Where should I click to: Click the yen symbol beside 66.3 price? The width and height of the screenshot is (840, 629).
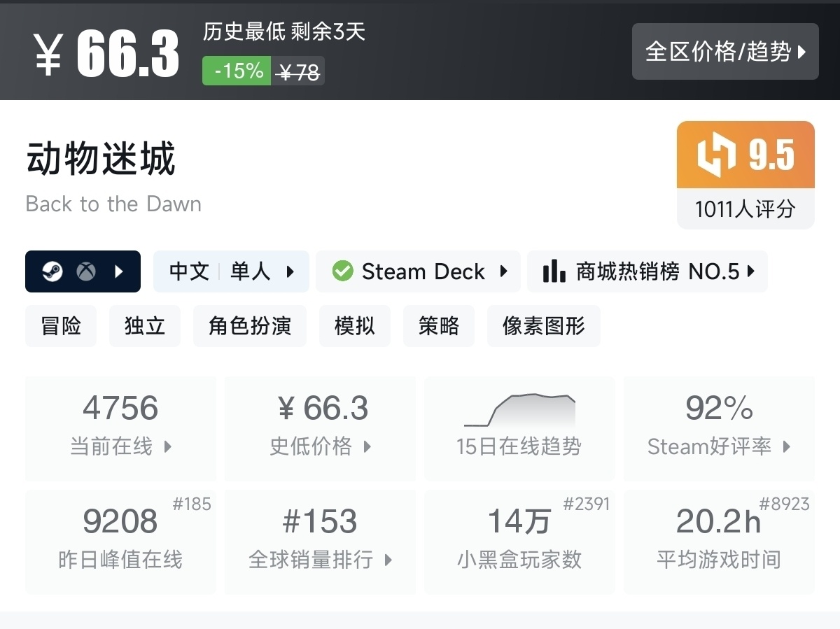(x=48, y=53)
